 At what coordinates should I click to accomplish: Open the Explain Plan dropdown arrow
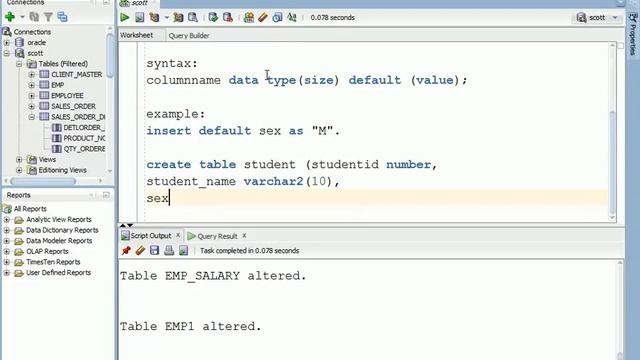coord(166,18)
